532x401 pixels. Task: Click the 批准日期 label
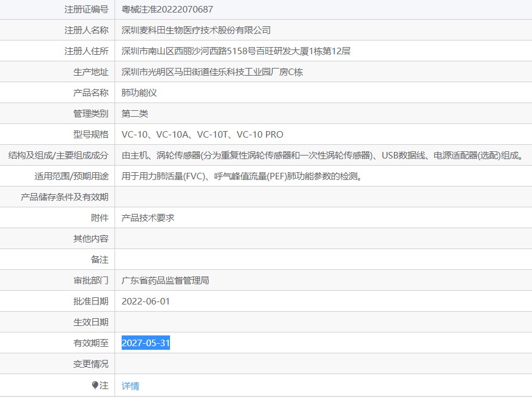click(x=91, y=301)
